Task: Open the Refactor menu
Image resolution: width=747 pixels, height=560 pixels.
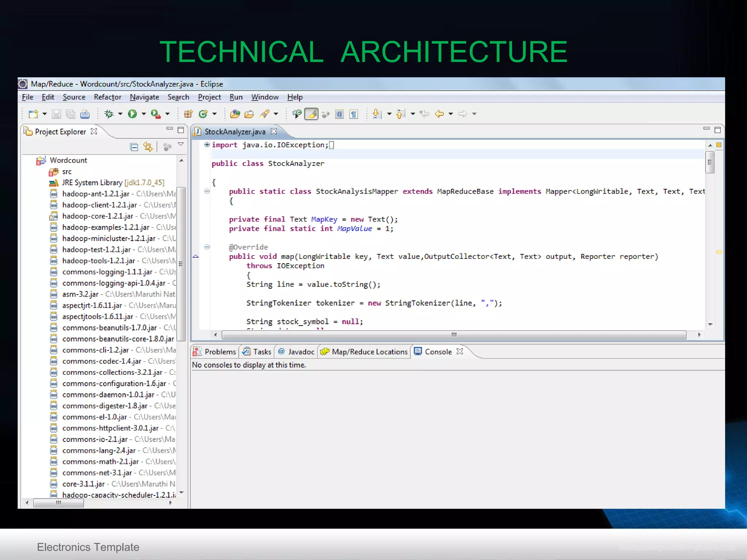Action: pyautogui.click(x=108, y=97)
